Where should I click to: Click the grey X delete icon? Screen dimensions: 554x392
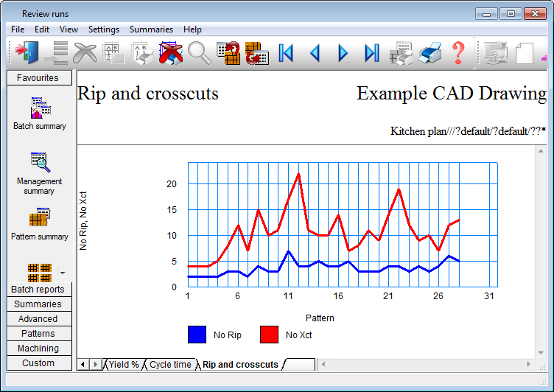pos(85,53)
